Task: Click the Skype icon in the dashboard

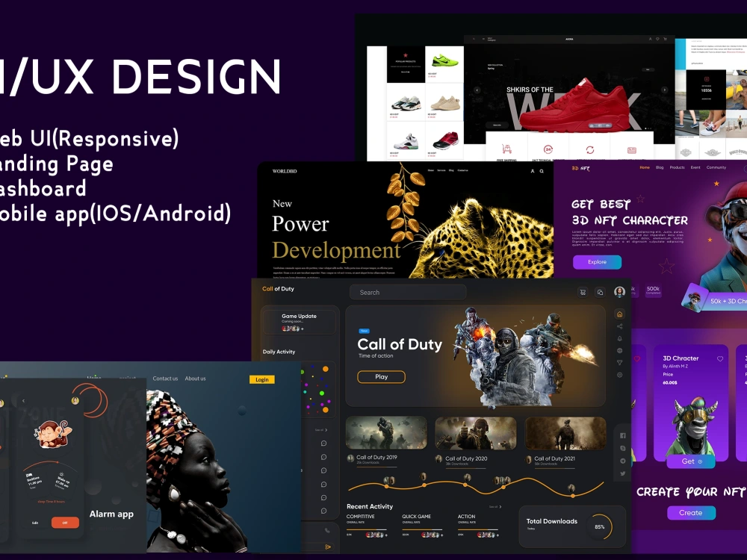Action: click(x=623, y=448)
